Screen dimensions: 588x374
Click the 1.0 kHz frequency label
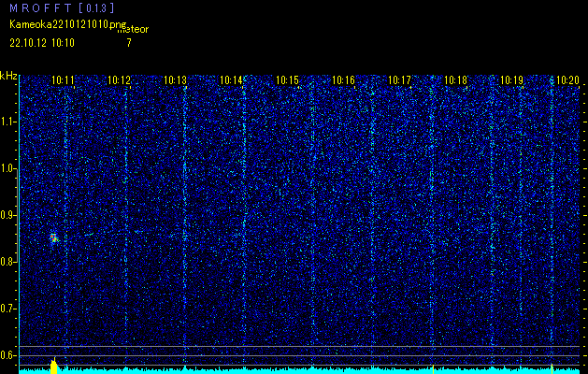click(x=7, y=169)
